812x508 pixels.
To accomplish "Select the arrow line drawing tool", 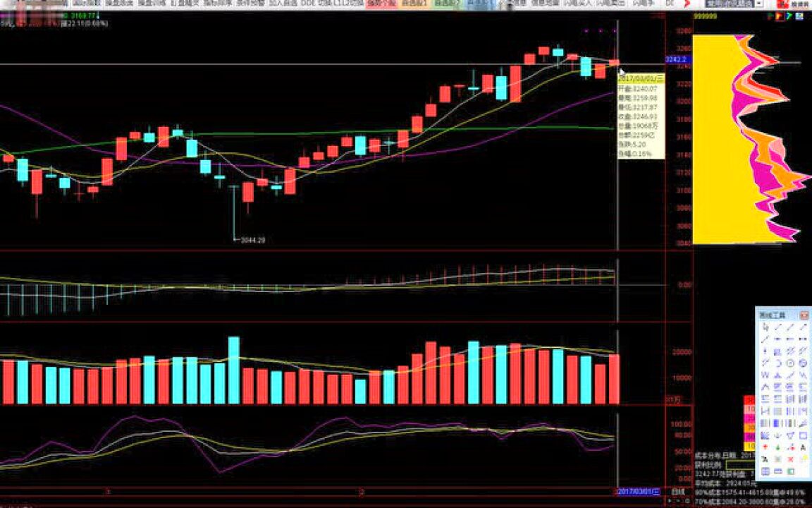I will (x=803, y=327).
